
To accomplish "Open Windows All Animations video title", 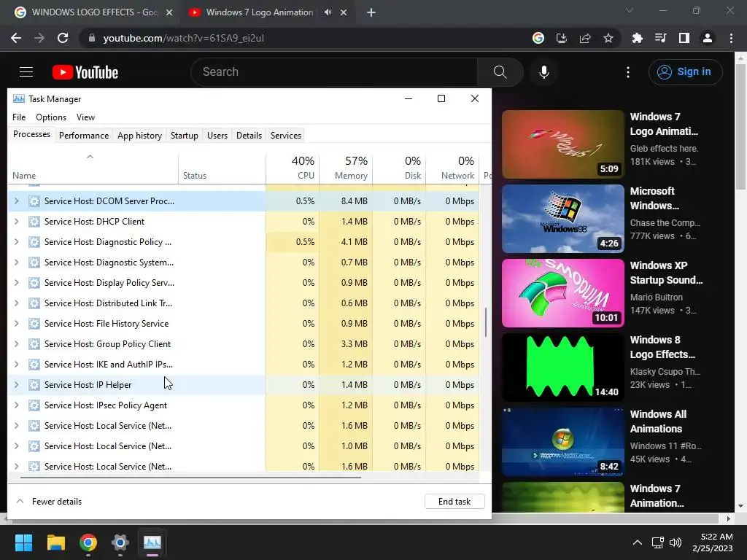I will click(658, 421).
